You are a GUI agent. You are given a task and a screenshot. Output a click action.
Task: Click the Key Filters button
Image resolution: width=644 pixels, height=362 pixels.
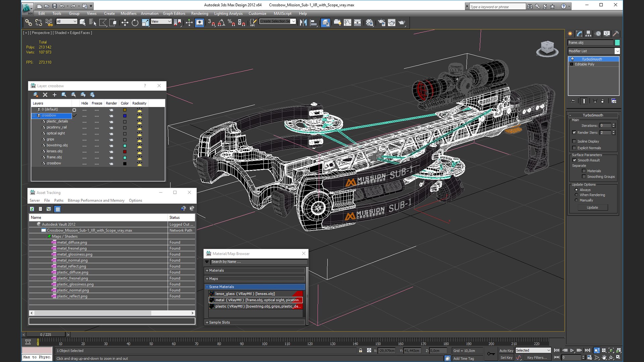[x=537, y=358]
